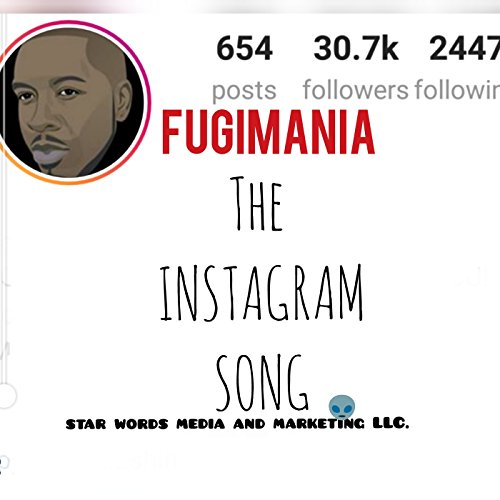Click the gray strip along the top edge
The image size is (500, 500).
click(x=250, y=6)
